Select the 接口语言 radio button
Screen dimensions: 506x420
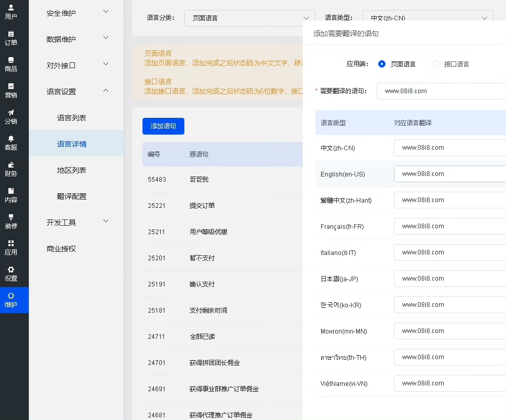435,64
